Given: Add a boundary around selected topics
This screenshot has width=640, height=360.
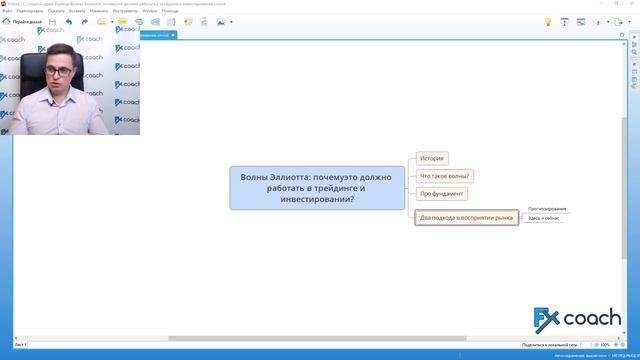Looking at the screenshot, I should point(155,22).
